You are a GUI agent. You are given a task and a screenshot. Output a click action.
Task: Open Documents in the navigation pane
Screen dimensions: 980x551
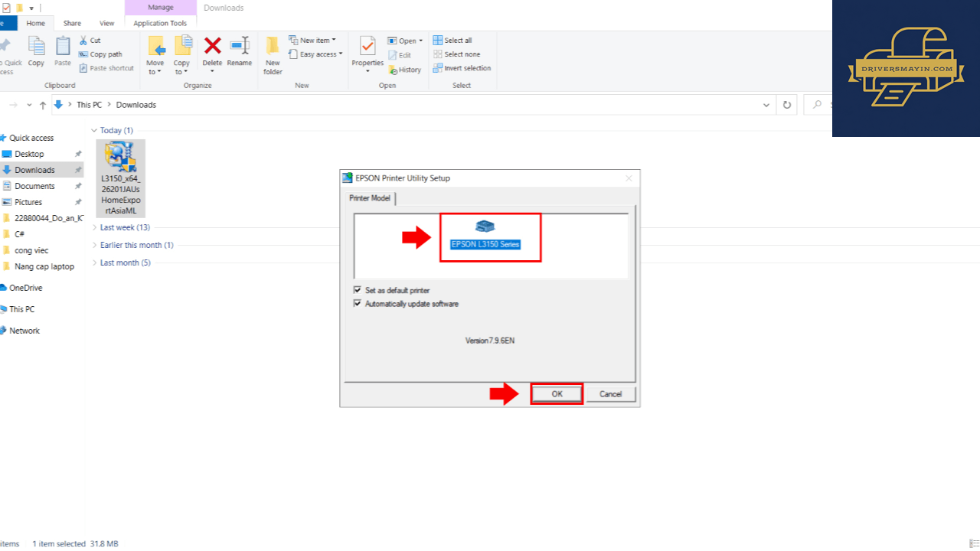pyautogui.click(x=34, y=186)
